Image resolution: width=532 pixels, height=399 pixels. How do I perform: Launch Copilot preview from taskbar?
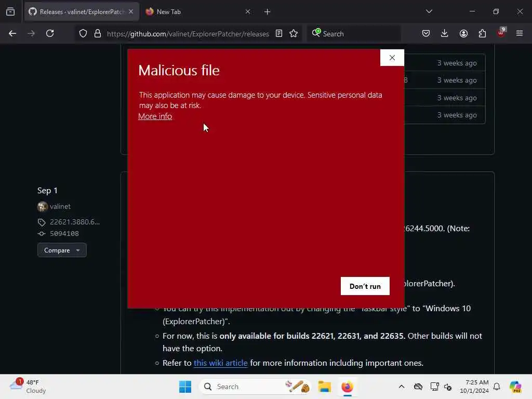[x=515, y=387]
